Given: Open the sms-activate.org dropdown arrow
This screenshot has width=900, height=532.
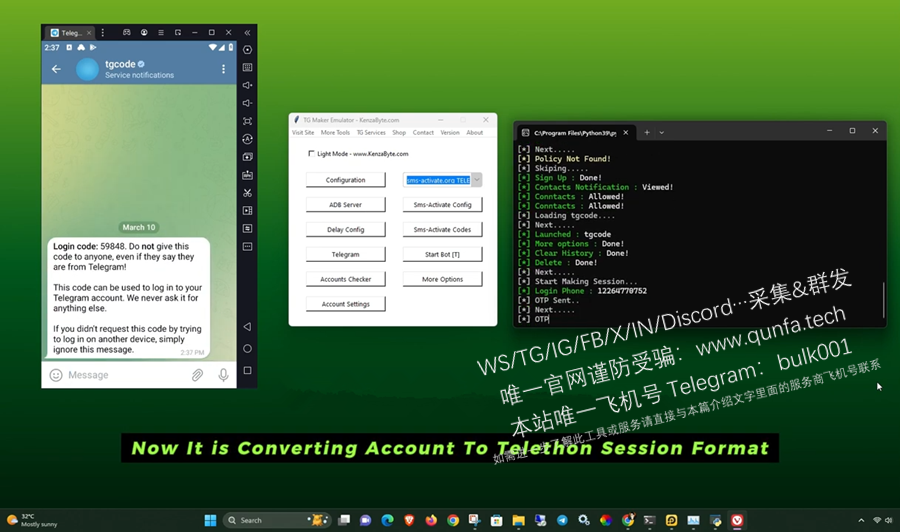Looking at the screenshot, I should click(476, 180).
